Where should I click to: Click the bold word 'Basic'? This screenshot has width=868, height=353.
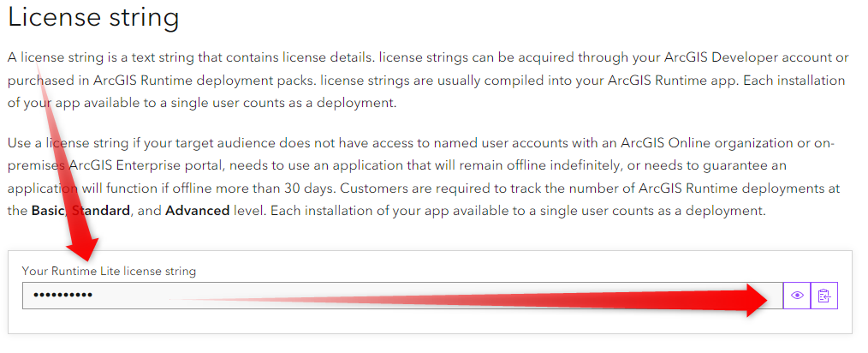point(48,211)
